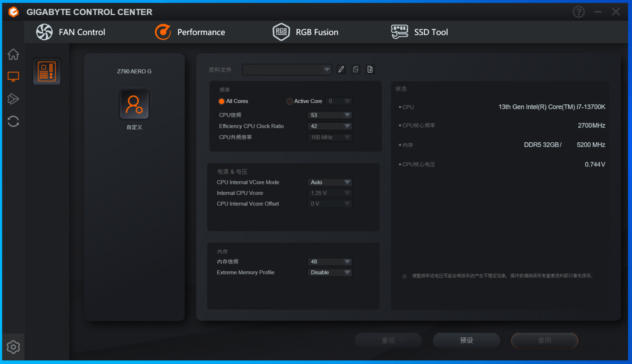
Task: Click the Home icon in the sidebar
Action: tap(13, 54)
